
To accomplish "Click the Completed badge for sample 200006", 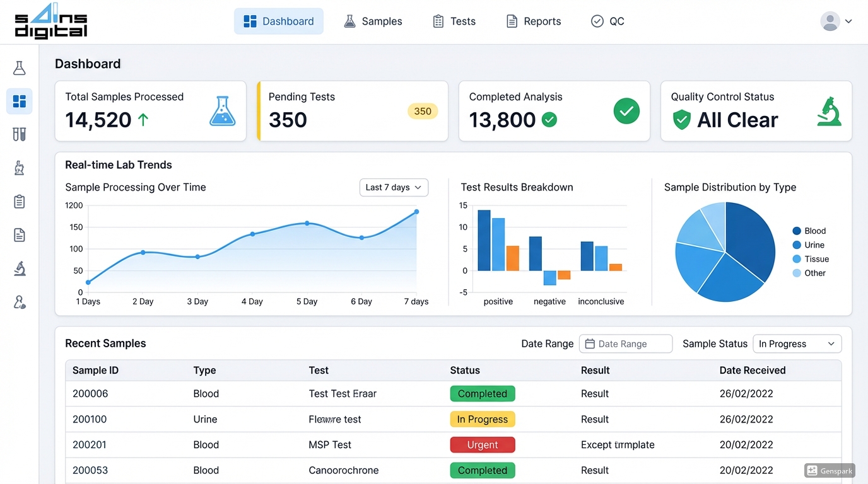I will tap(483, 393).
